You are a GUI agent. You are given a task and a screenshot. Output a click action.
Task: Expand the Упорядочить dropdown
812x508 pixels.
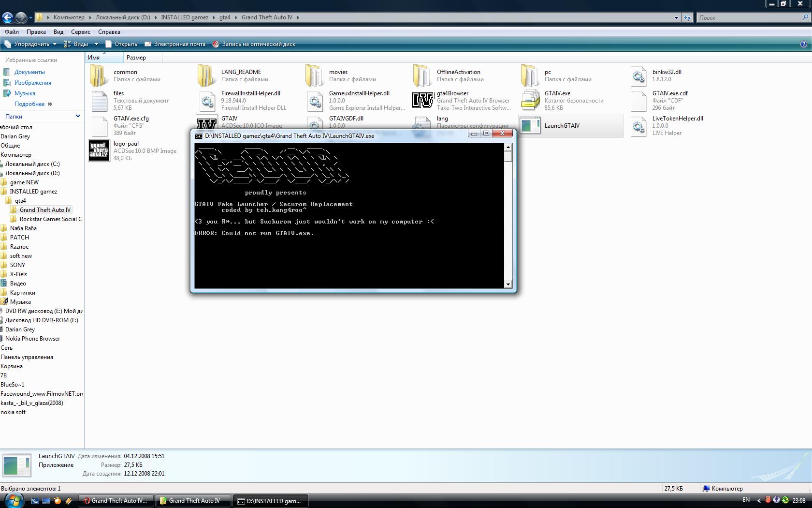coord(30,44)
